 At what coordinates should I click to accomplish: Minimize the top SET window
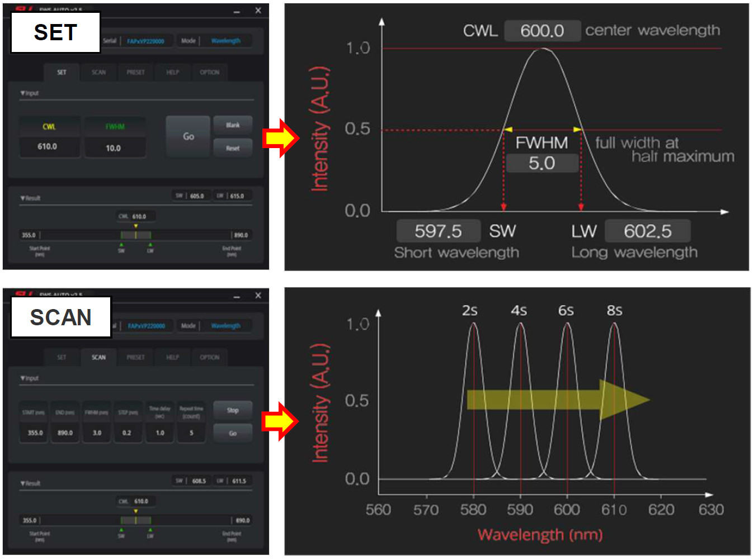pyautogui.click(x=237, y=11)
